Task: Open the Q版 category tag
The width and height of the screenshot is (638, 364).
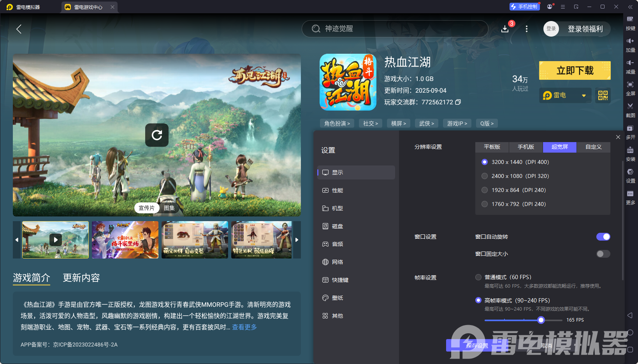Action: 487,123
